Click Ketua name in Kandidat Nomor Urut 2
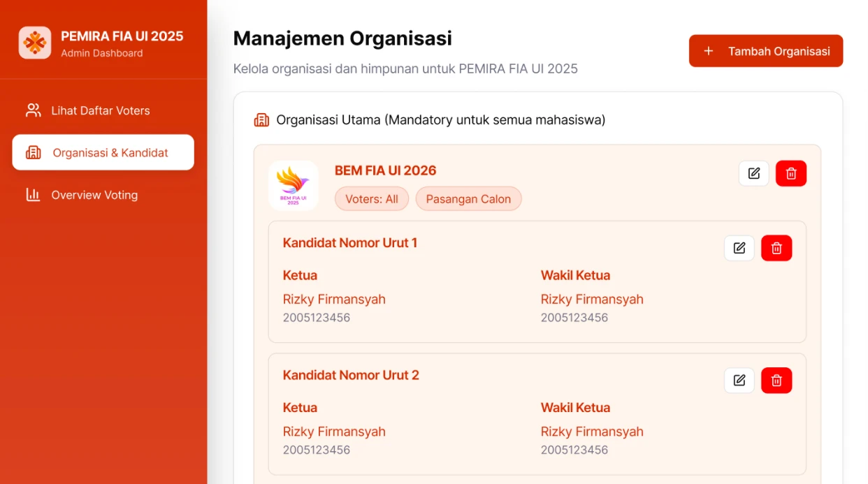 [334, 432]
